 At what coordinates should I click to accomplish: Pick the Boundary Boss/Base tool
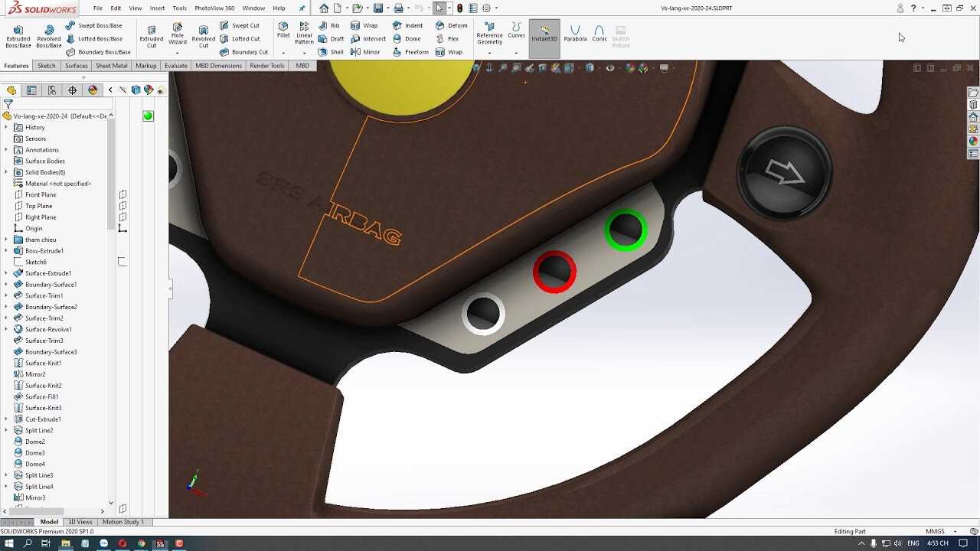98,52
